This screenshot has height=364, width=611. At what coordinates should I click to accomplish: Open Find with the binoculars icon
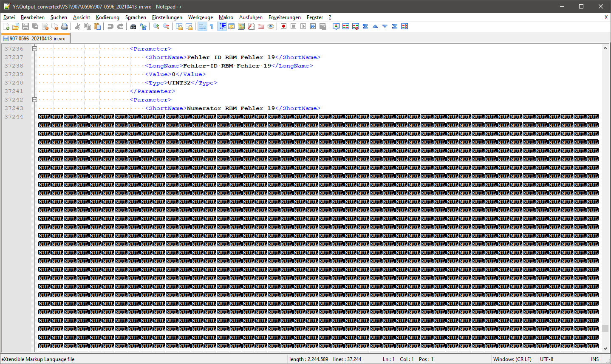(133, 26)
